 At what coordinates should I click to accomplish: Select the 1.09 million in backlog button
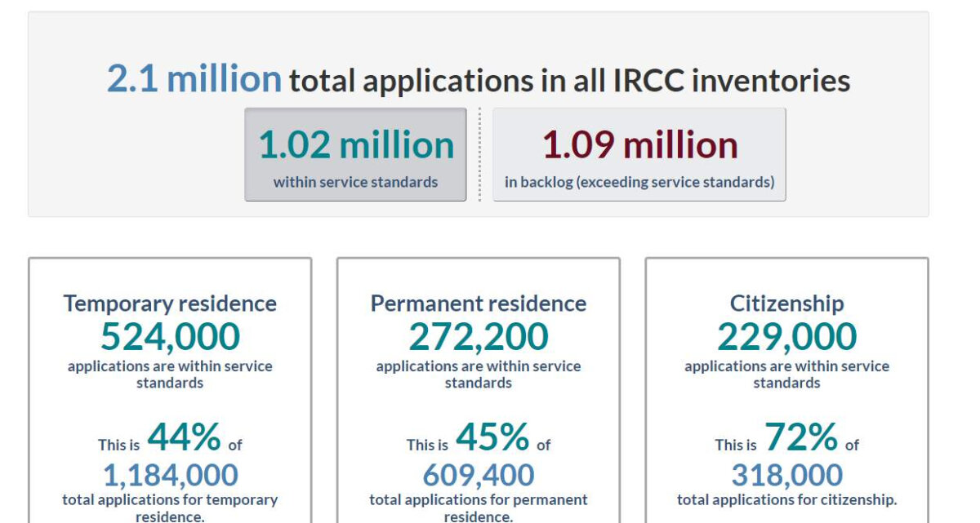click(639, 154)
